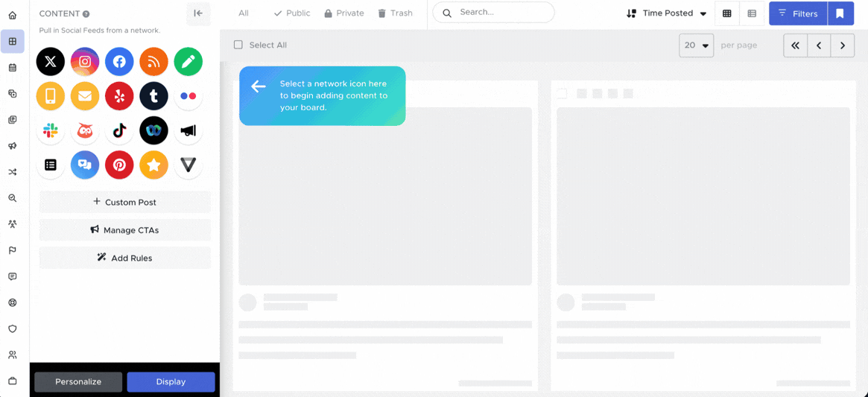
Task: Open the Filters button
Action: click(798, 13)
